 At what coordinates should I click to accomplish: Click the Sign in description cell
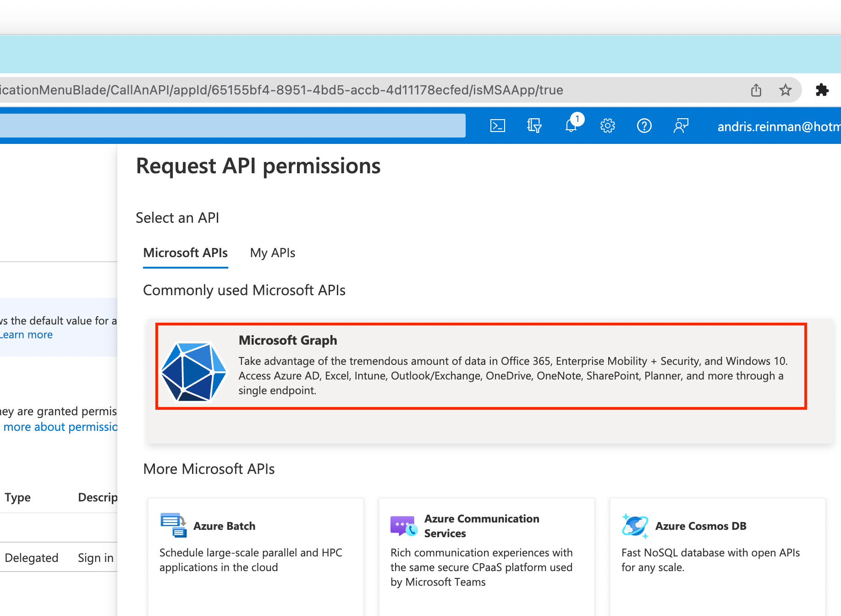(96, 558)
